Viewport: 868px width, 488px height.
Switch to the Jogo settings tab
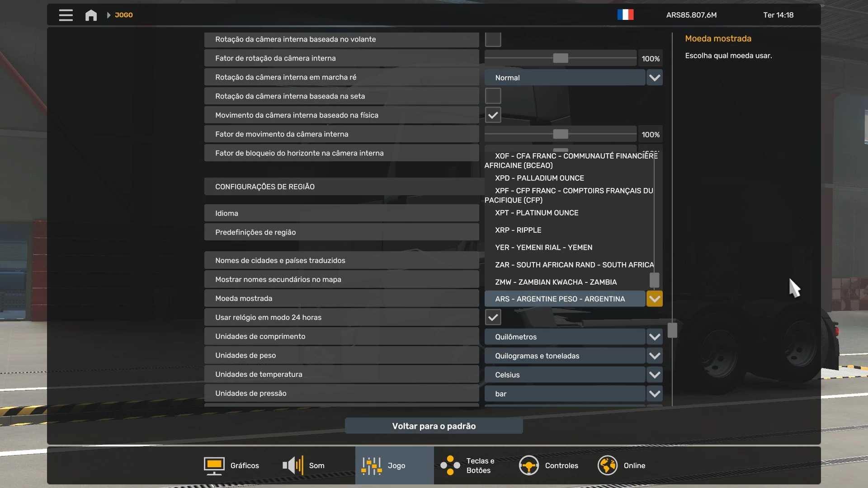click(x=394, y=465)
